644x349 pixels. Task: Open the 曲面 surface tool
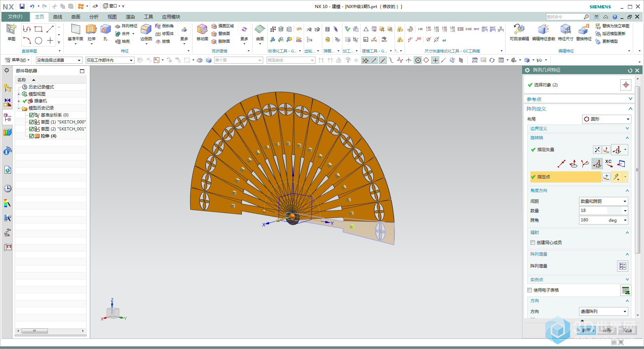coord(260,32)
